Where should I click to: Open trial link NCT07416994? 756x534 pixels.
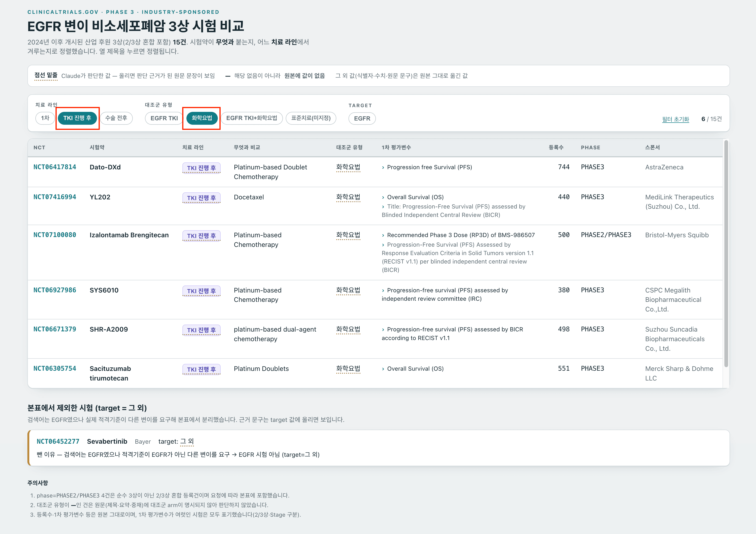(55, 197)
